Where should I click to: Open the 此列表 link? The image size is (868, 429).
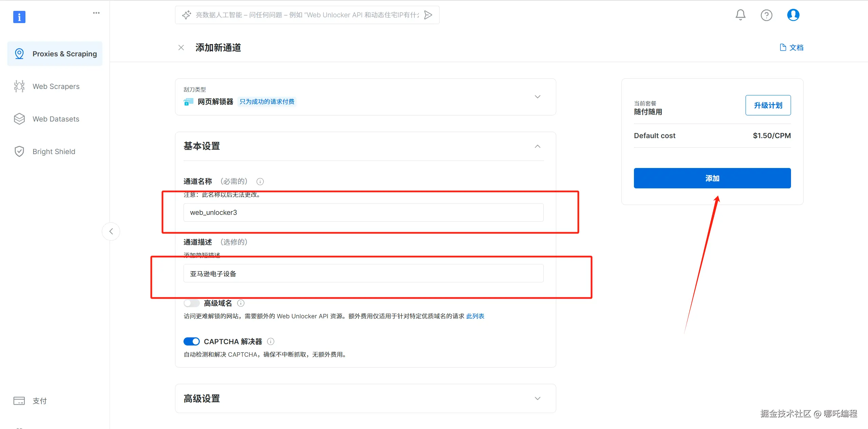coord(475,316)
